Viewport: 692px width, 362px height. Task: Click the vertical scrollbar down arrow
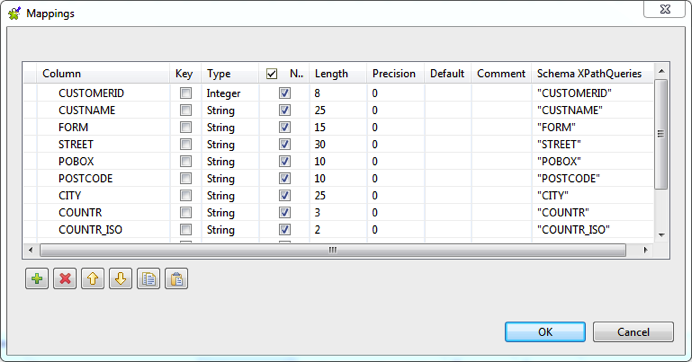click(x=661, y=235)
